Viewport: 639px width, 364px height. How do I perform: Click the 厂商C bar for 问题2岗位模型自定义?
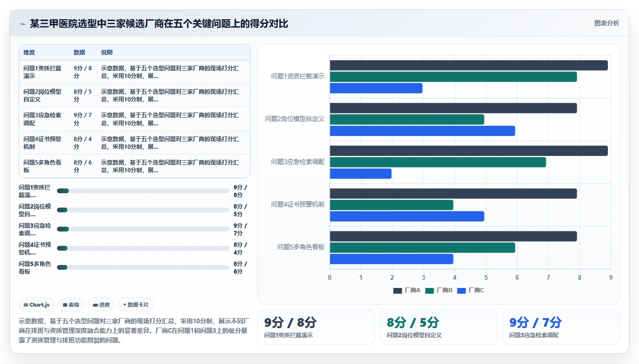(422, 131)
